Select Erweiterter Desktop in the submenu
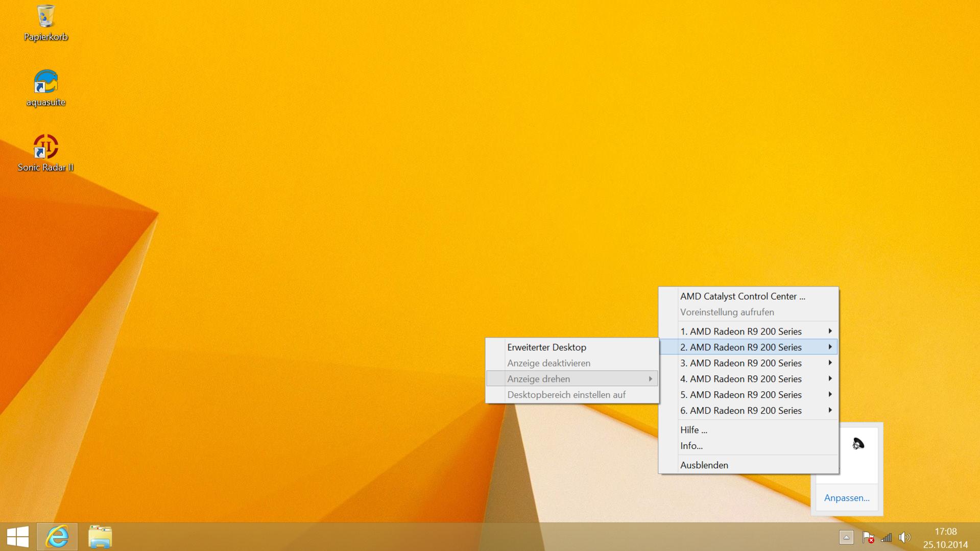The image size is (980, 551). [x=572, y=347]
